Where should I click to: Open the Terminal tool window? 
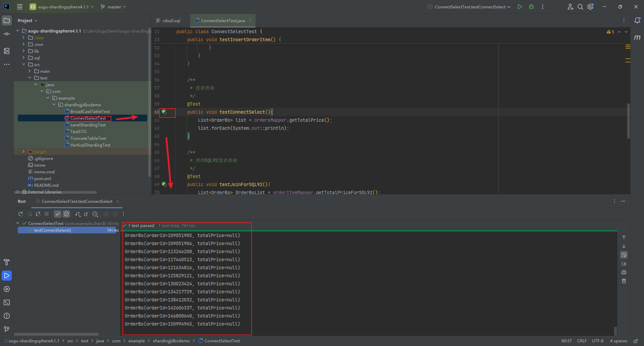click(7, 302)
